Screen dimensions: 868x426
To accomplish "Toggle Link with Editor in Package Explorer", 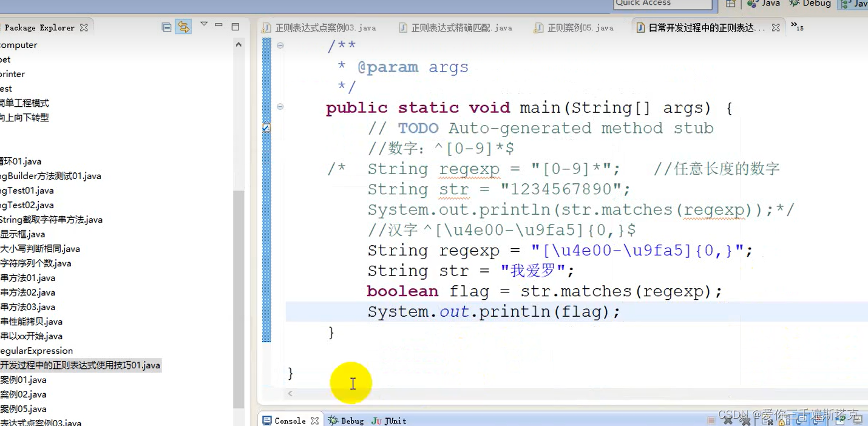I will pyautogui.click(x=183, y=27).
